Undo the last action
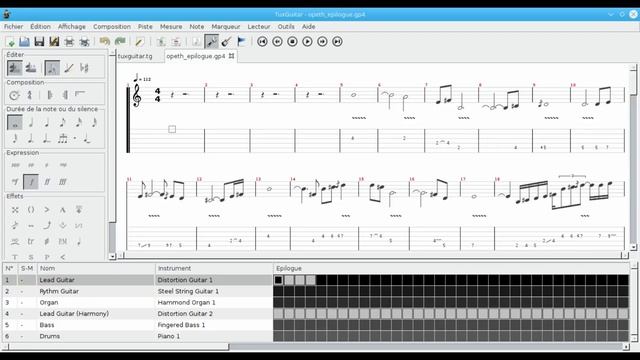The image size is (640, 360). [x=104, y=42]
